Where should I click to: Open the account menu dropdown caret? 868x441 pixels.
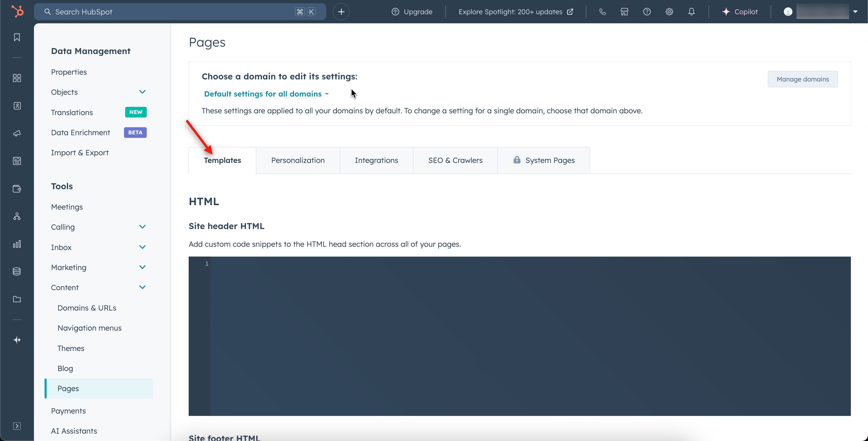click(x=855, y=12)
